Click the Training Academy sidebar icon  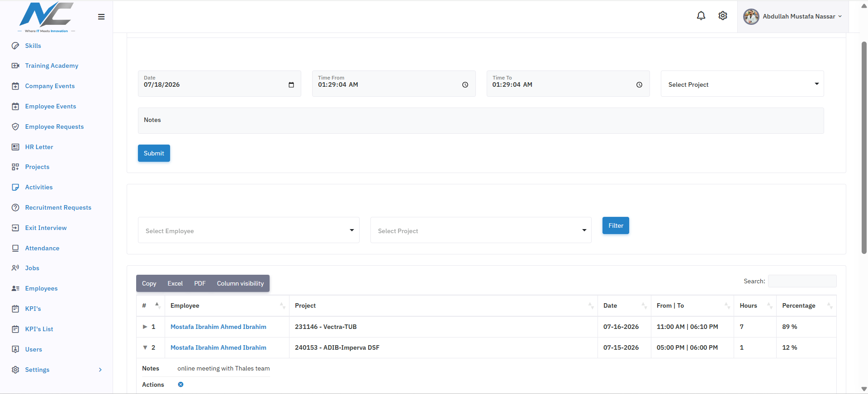point(15,66)
